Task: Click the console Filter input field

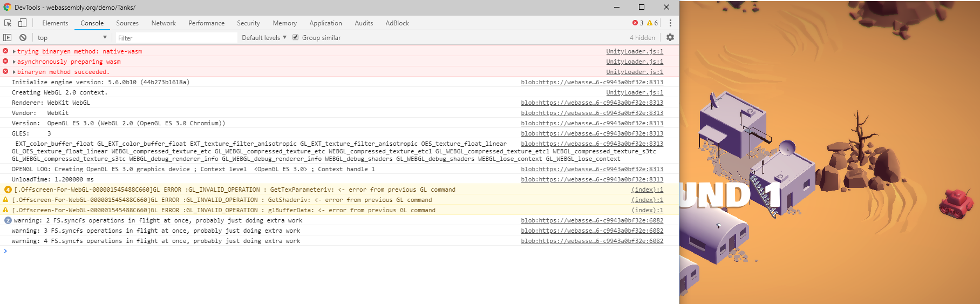Action: tap(176, 38)
